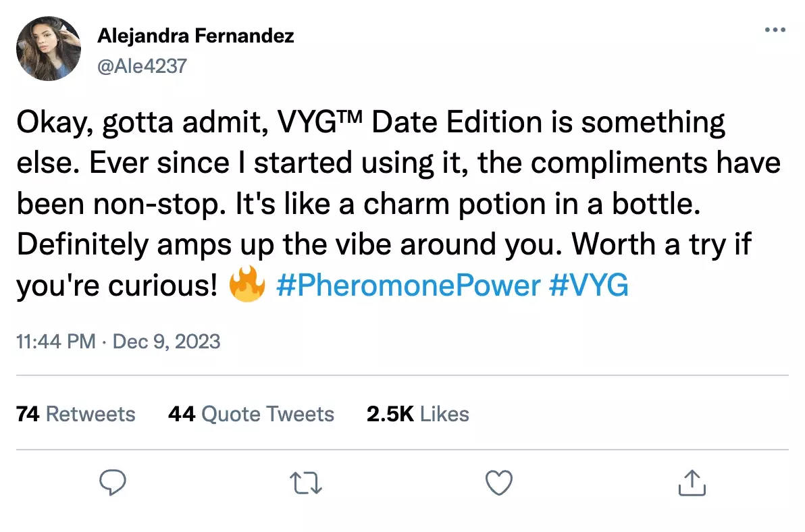The height and width of the screenshot is (532, 805).
Task: Open the Alejandra Fernandez display name link
Action: tap(196, 36)
